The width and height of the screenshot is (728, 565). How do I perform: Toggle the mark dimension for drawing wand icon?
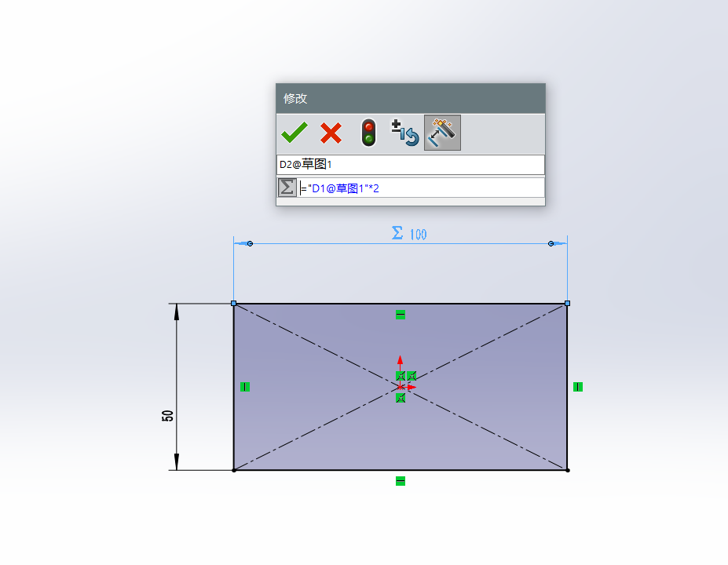(442, 133)
